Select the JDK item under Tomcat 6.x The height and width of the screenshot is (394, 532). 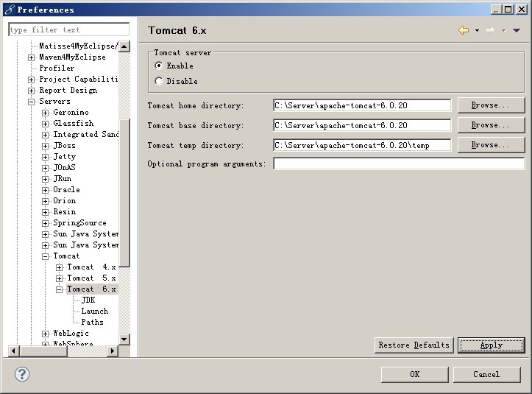point(88,300)
